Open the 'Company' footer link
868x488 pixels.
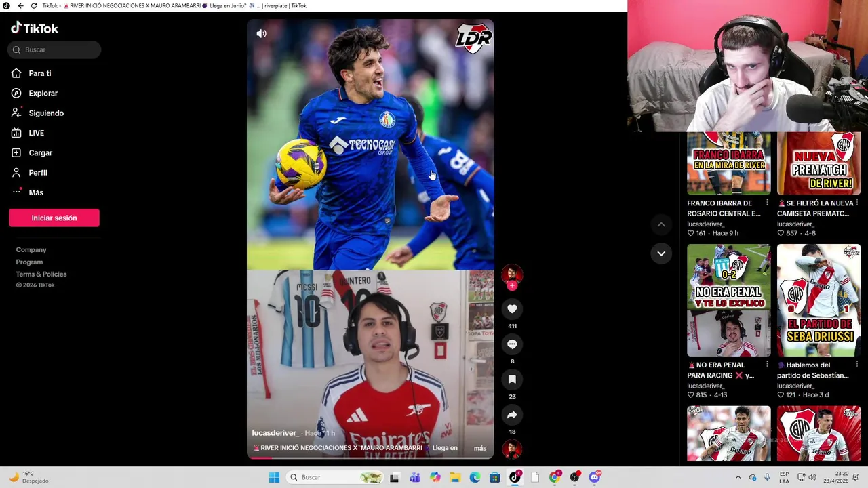pos(31,250)
